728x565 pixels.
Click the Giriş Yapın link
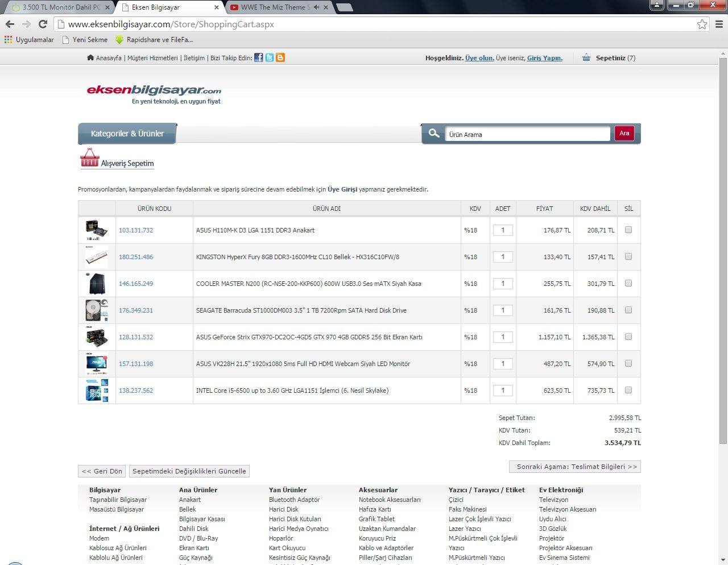(545, 58)
